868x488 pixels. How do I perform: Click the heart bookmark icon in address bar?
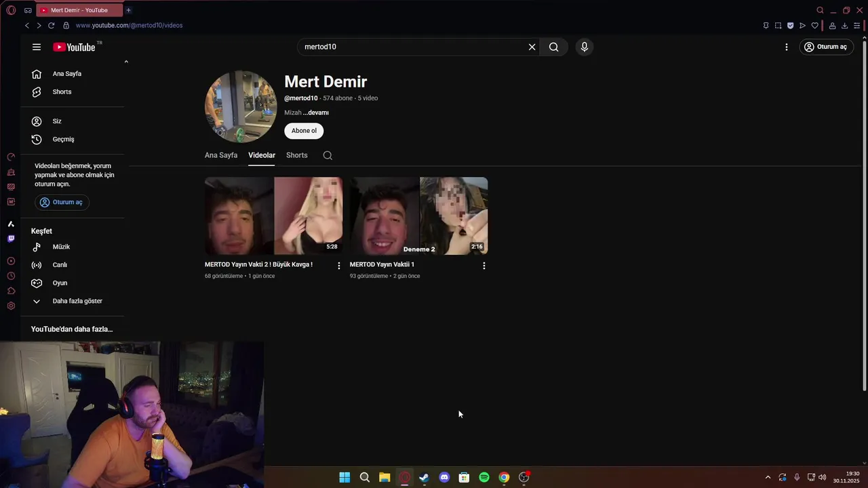[815, 26]
